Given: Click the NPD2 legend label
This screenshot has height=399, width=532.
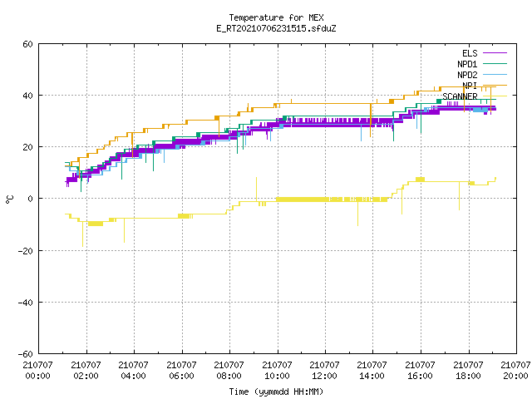Looking at the screenshot, I should [x=467, y=75].
